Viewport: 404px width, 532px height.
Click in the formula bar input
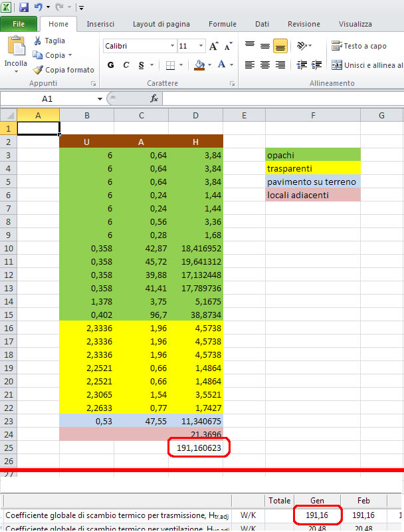click(x=283, y=98)
